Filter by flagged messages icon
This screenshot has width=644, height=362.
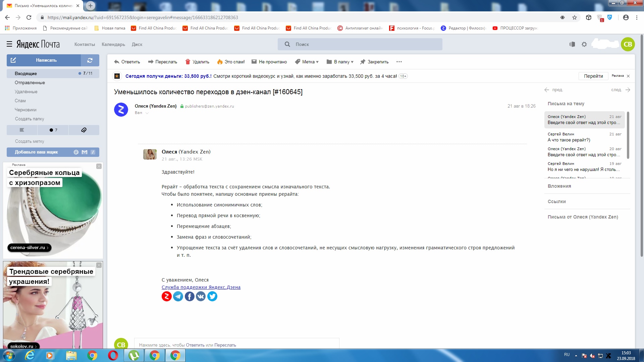click(x=22, y=130)
